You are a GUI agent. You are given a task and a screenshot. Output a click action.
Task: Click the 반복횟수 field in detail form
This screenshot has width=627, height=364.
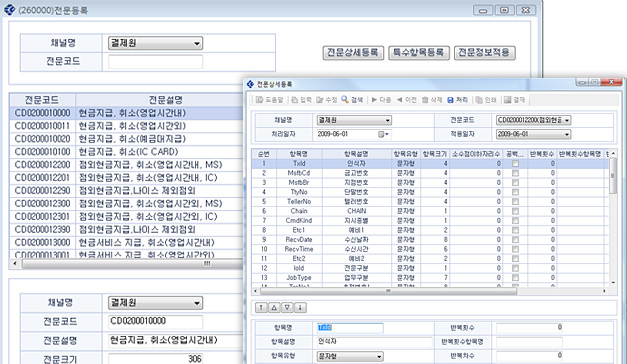529,328
